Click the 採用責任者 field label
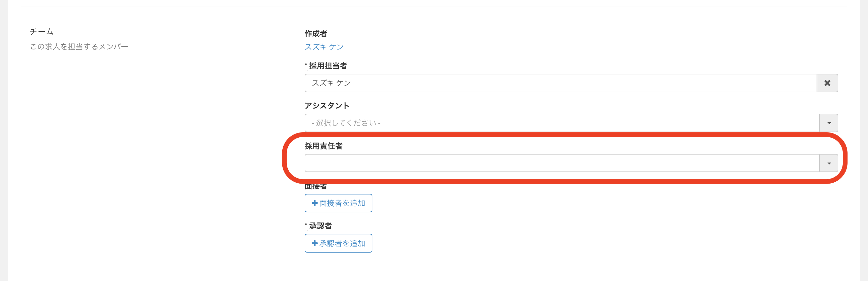 (323, 146)
